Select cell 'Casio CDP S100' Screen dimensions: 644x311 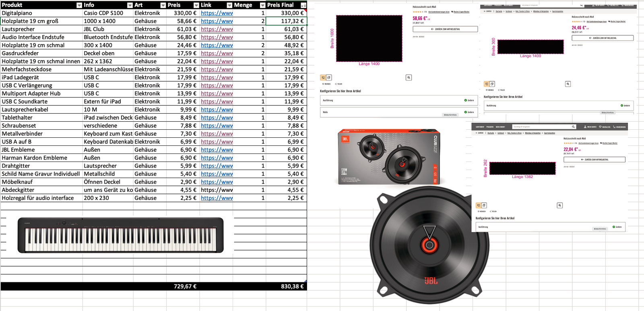click(x=108, y=13)
